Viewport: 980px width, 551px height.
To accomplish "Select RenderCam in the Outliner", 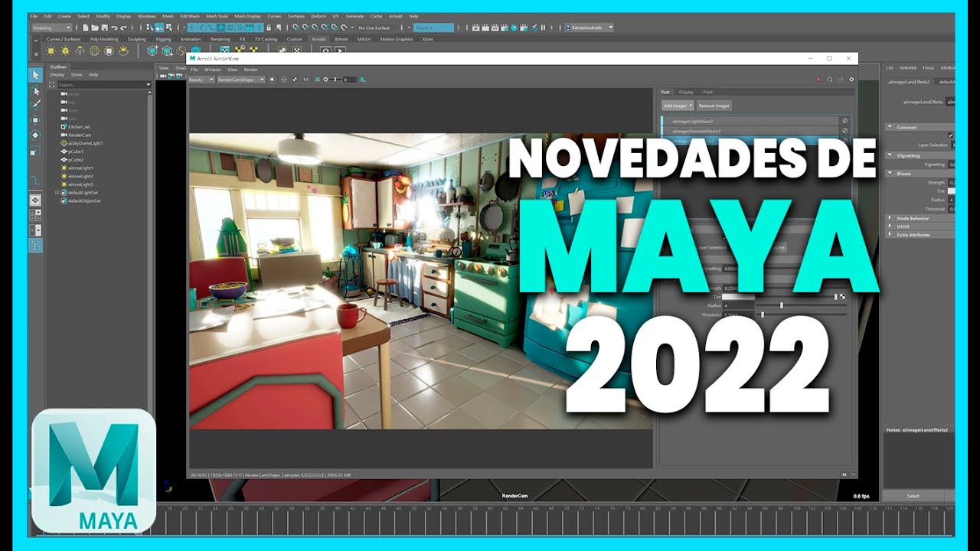I will [80, 135].
